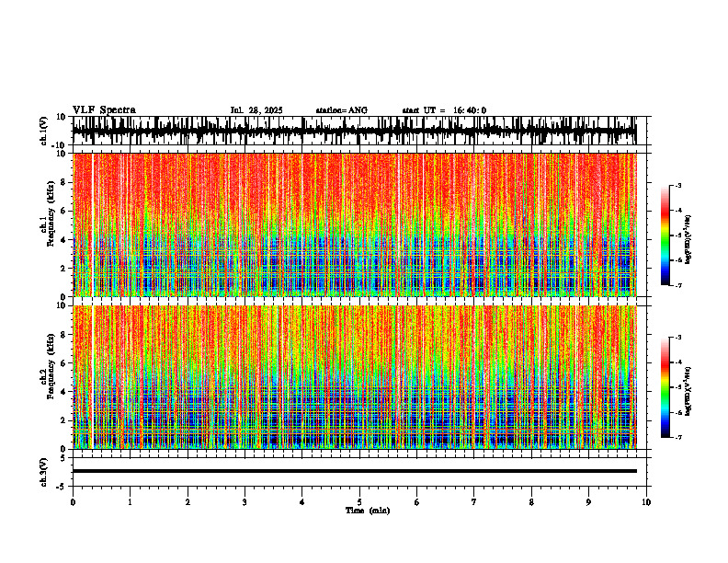Click the "9" minute time axis label
Image resolution: width=728 pixels, height=563 pixels.
588,502
